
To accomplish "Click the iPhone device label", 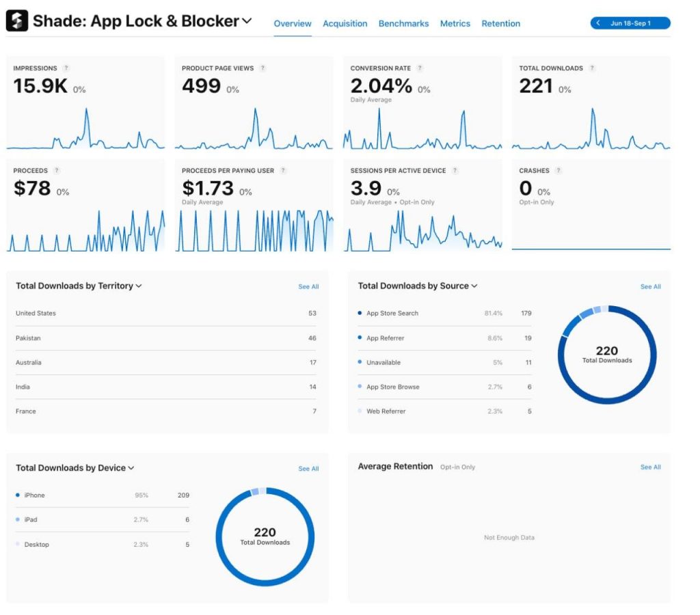I will 34,495.
